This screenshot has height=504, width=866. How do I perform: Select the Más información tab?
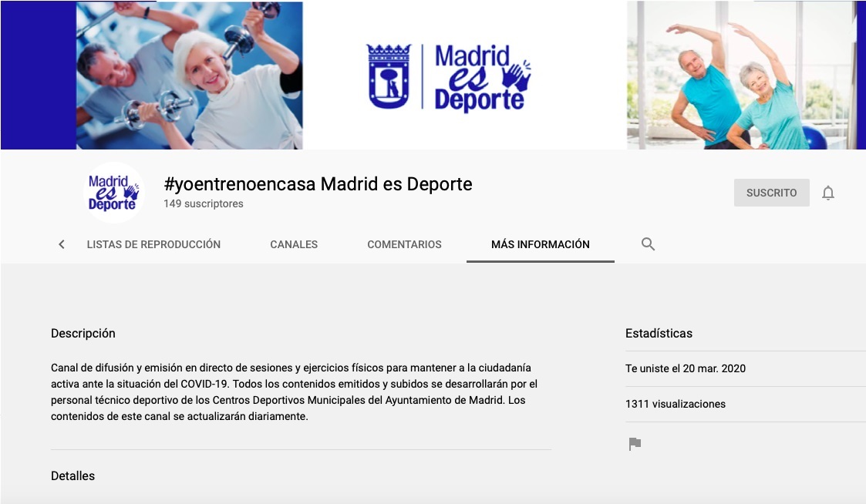[x=540, y=244]
